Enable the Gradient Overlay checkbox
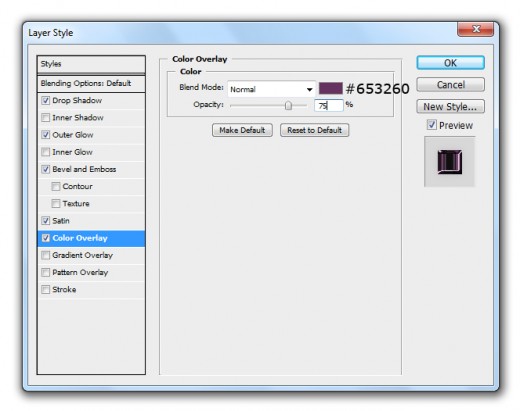This screenshot has height=411, width=520. tap(46, 255)
